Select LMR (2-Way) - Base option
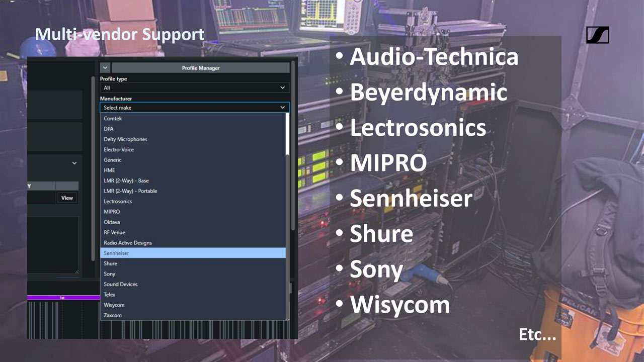Screen dimensions: 644x362 pos(193,180)
